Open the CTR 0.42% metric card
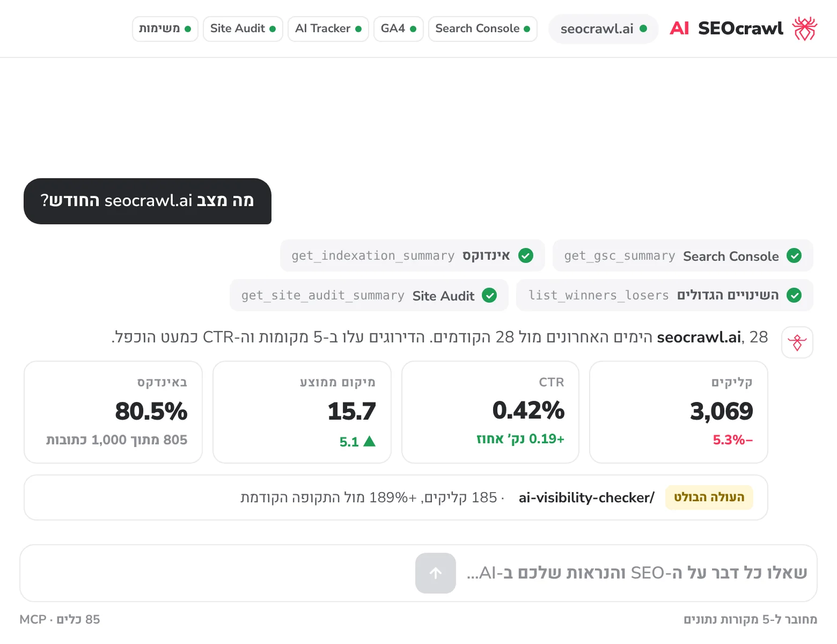This screenshot has width=837, height=644. 490,412
